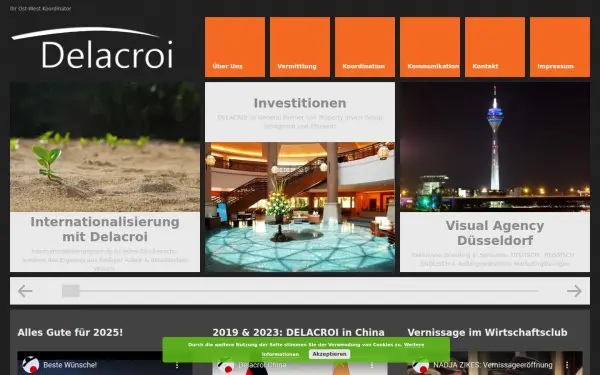
Task: Click the right arrow of the slider
Action: coord(574,291)
